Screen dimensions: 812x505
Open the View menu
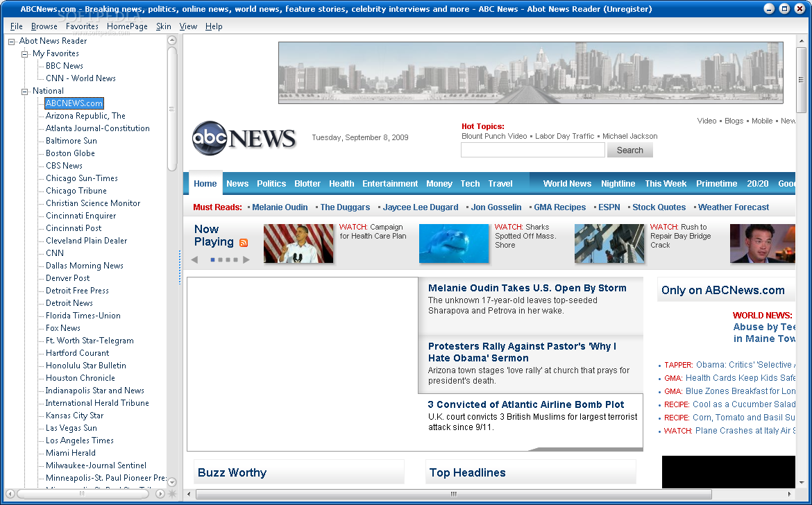click(x=188, y=26)
